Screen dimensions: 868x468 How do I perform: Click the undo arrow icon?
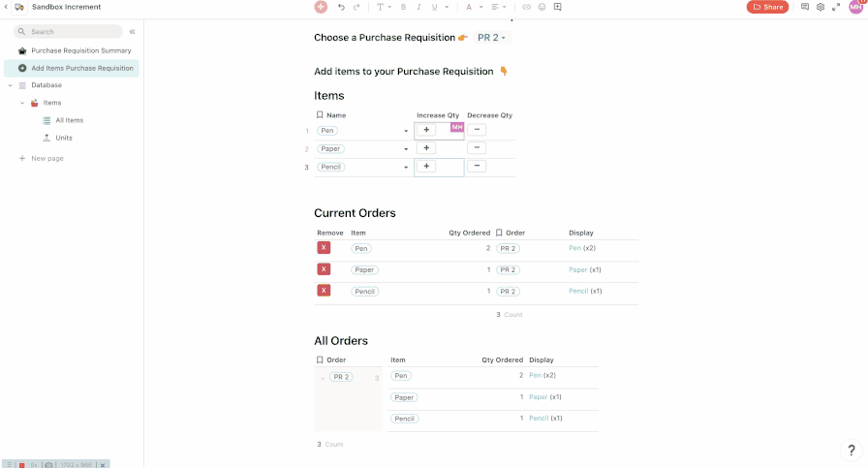pos(341,7)
